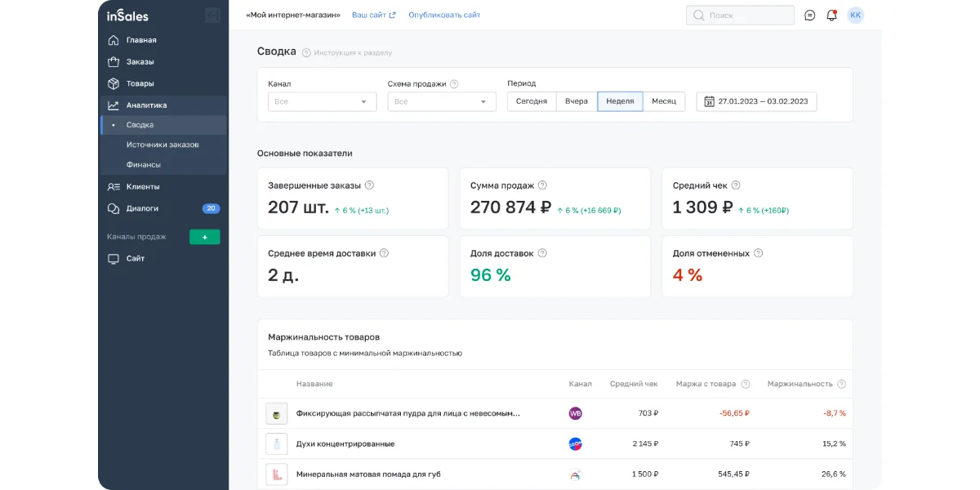Click the help icon next to Сумма продаж

tap(542, 185)
